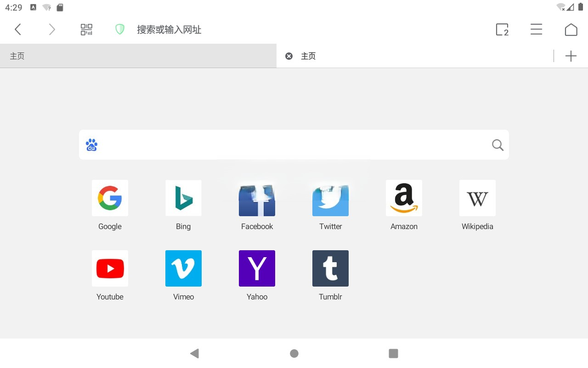Tap the Android recent apps square
Screen dimensions: 588x368
pos(393,353)
